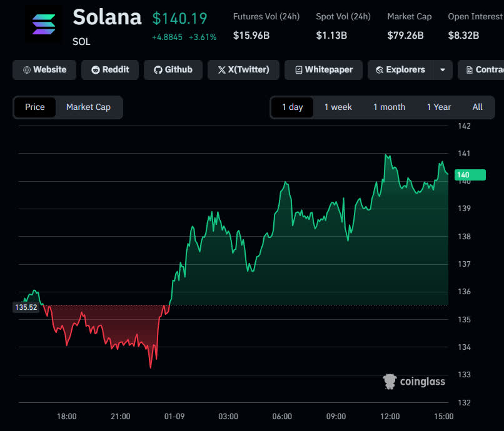
Task: Click the Contract document icon
Action: coord(469,70)
